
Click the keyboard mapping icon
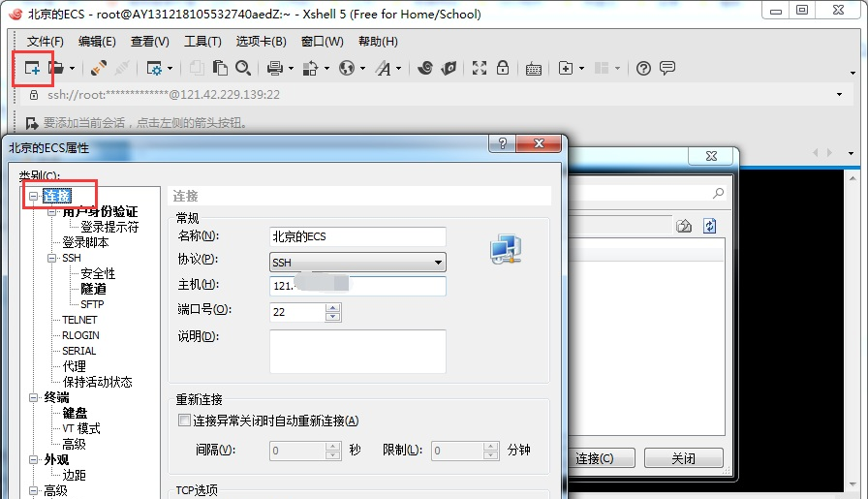(534, 69)
